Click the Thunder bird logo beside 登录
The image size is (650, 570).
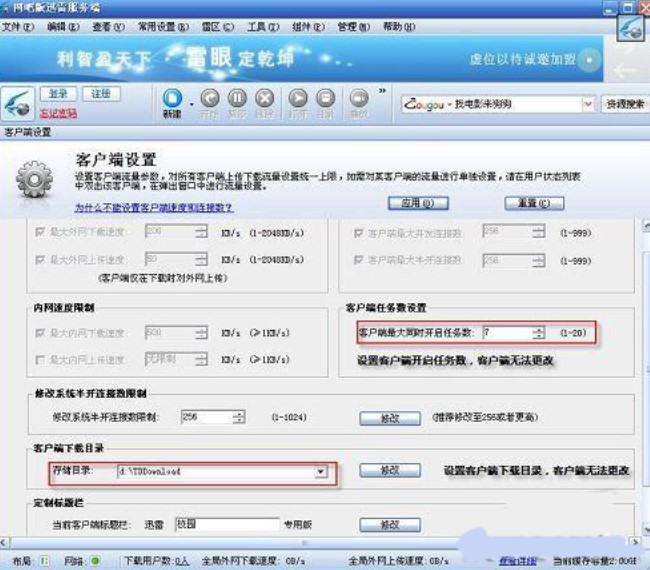pyautogui.click(x=17, y=104)
